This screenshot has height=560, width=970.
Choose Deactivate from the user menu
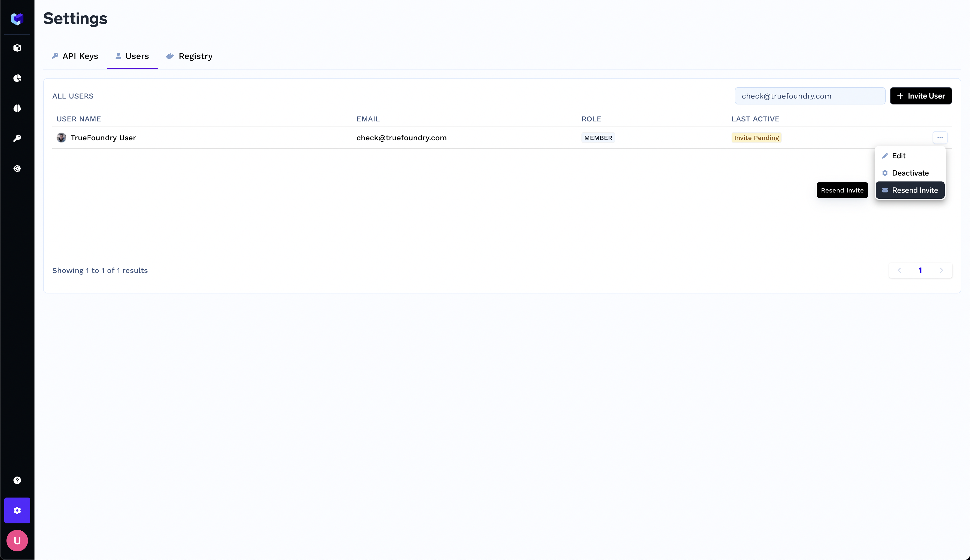[910, 173]
